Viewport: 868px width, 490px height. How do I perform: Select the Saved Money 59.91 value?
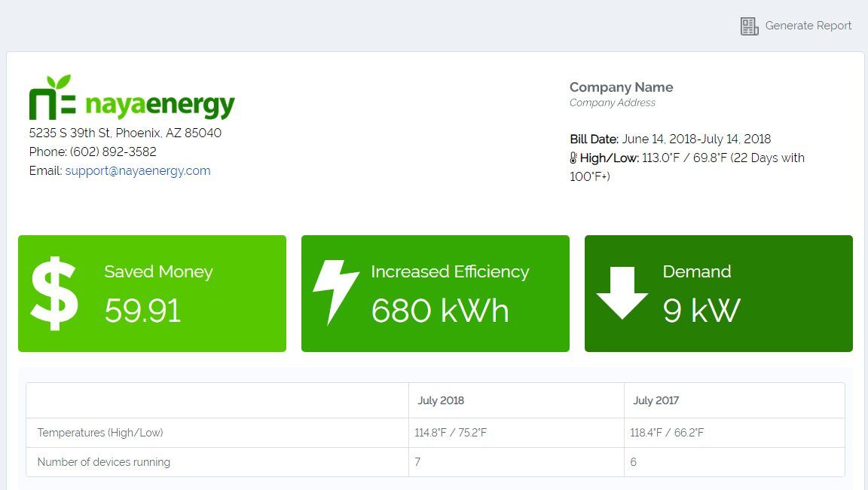(142, 311)
